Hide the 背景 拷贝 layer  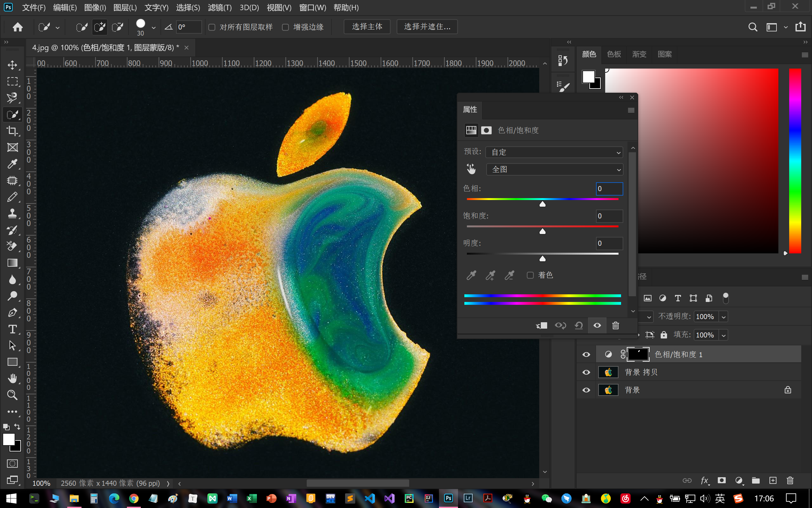pyautogui.click(x=586, y=372)
